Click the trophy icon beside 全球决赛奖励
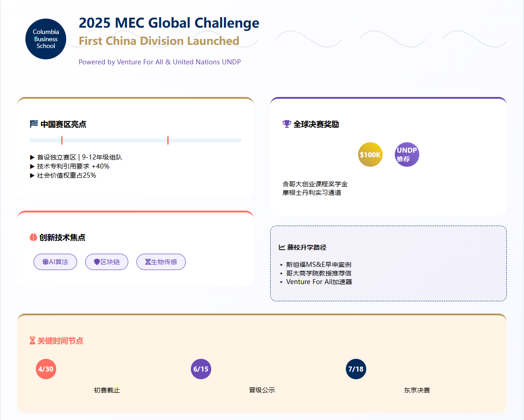The image size is (524, 420). click(x=287, y=124)
